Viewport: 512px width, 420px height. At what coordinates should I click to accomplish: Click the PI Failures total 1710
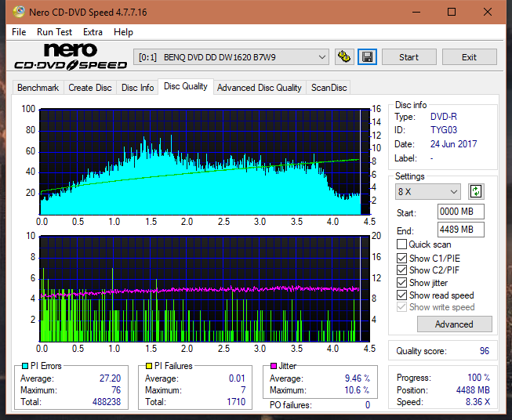point(236,402)
